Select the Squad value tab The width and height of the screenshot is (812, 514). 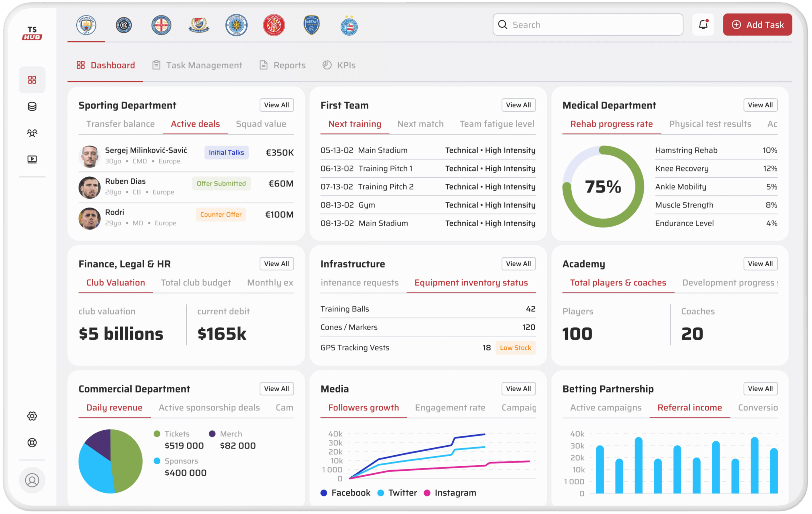pyautogui.click(x=261, y=124)
